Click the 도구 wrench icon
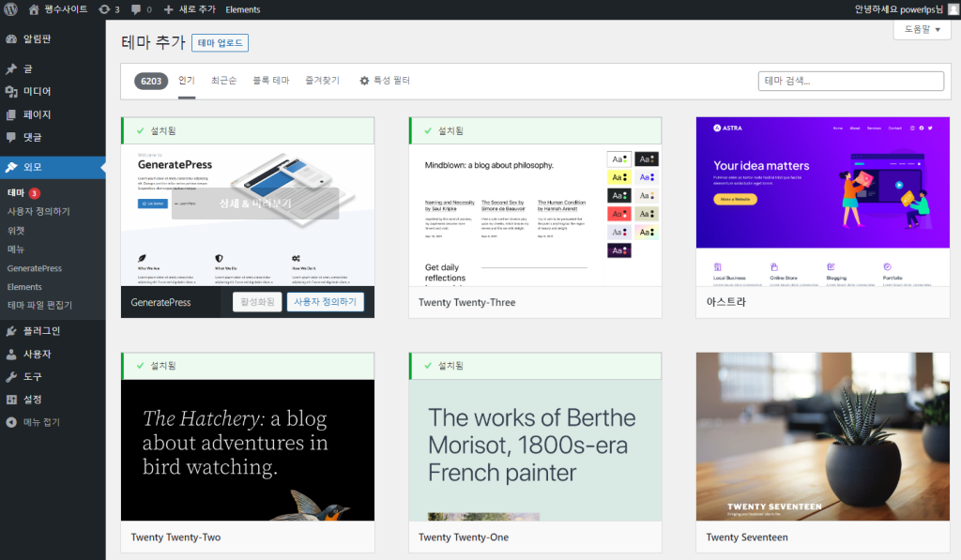The height and width of the screenshot is (560, 961). click(11, 377)
